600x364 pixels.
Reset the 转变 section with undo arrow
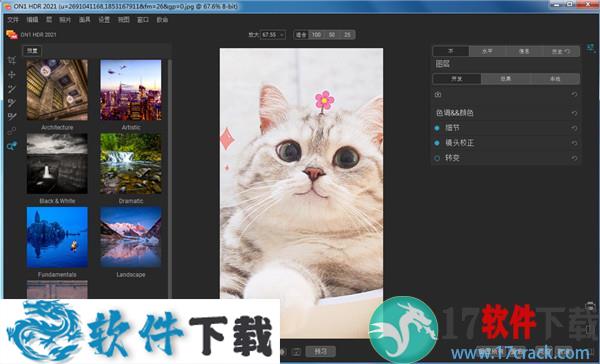[574, 158]
